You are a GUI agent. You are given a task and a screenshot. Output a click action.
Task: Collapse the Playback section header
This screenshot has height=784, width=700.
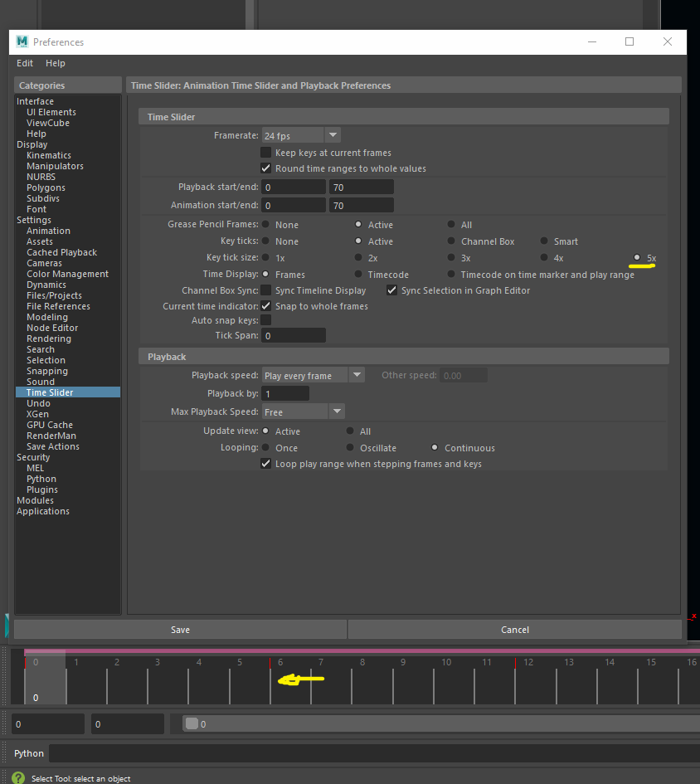click(404, 357)
